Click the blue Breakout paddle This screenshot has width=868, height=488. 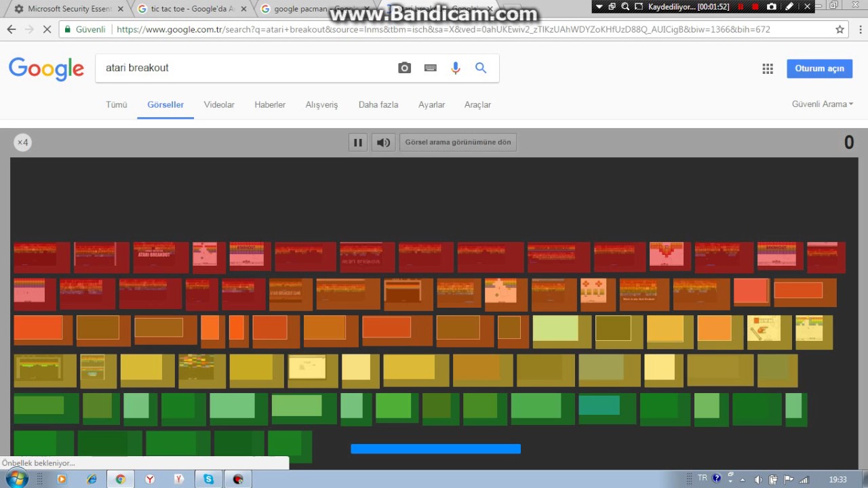click(435, 449)
